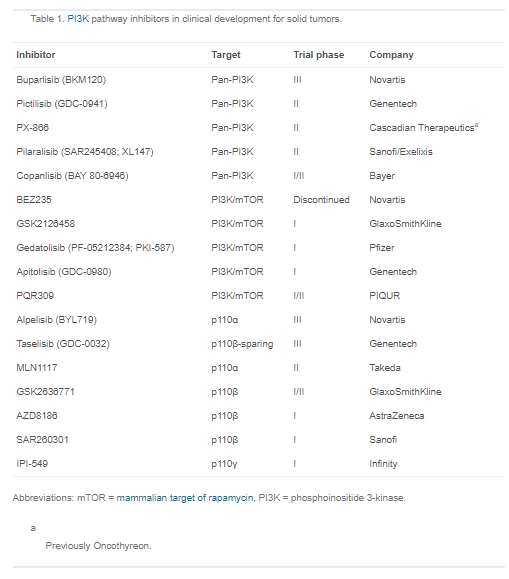Image resolution: width=509 pixels, height=579 pixels.
Task: Open the PI3K link in table caption
Action: 78,19
